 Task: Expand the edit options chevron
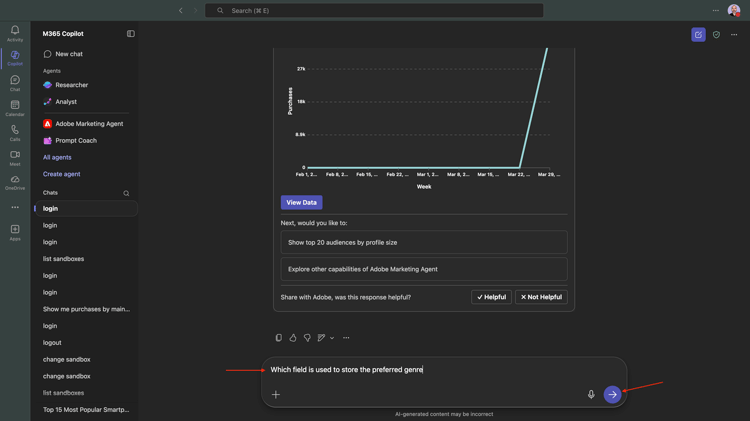(332, 338)
